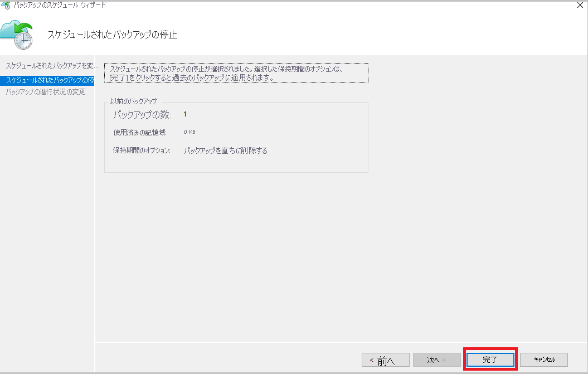
Task: Select the スケジュールされたバックアップを変... step
Action: [x=52, y=66]
